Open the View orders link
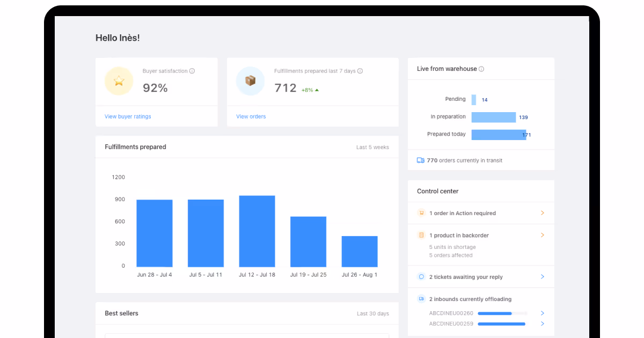 [x=251, y=116]
